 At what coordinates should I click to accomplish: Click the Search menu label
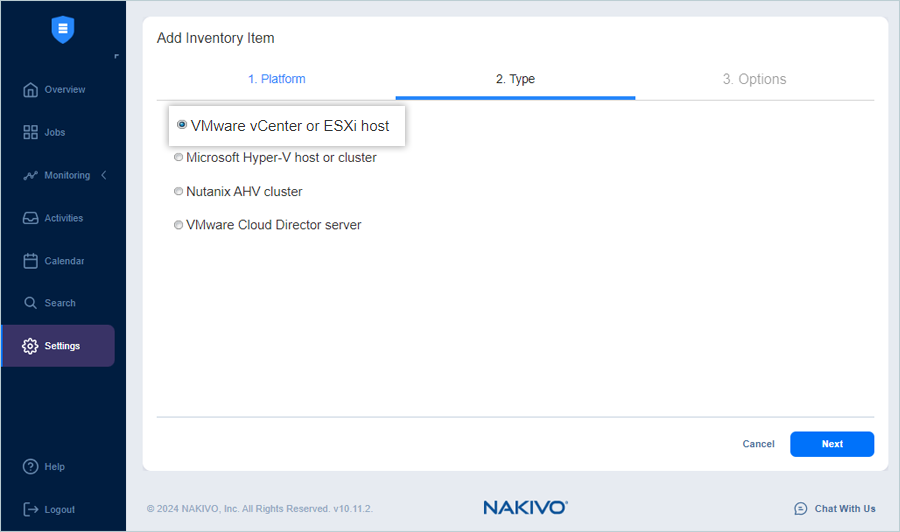(x=60, y=303)
